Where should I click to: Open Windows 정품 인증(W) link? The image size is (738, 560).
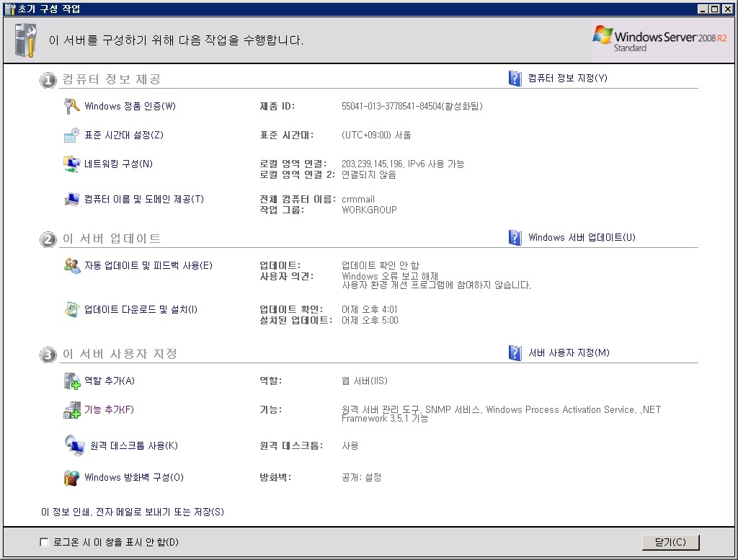pyautogui.click(x=130, y=107)
